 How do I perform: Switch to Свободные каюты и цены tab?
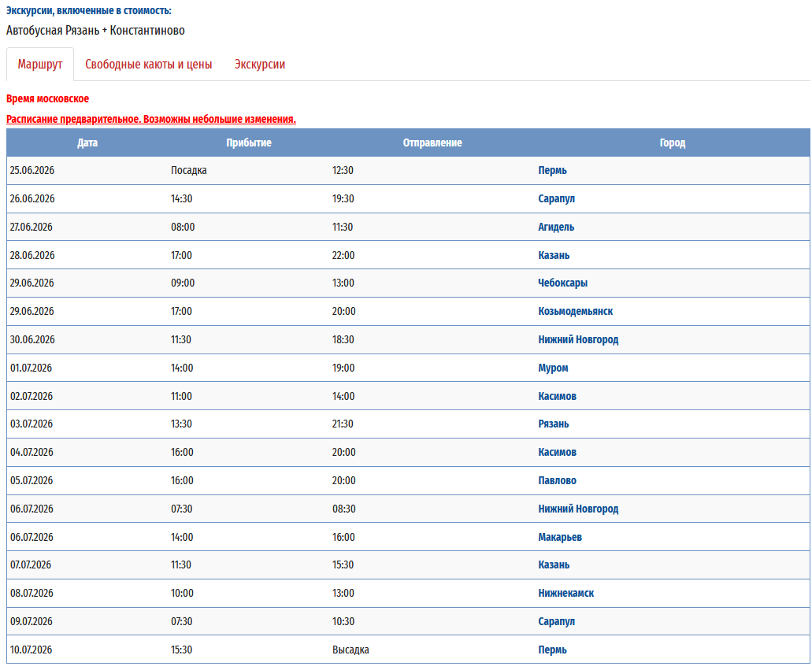point(149,65)
